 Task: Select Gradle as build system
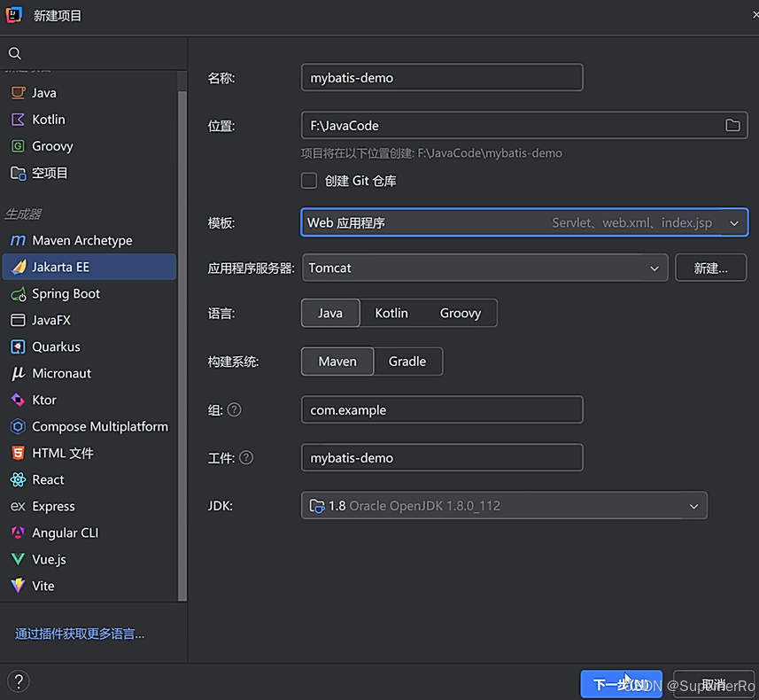tap(407, 362)
